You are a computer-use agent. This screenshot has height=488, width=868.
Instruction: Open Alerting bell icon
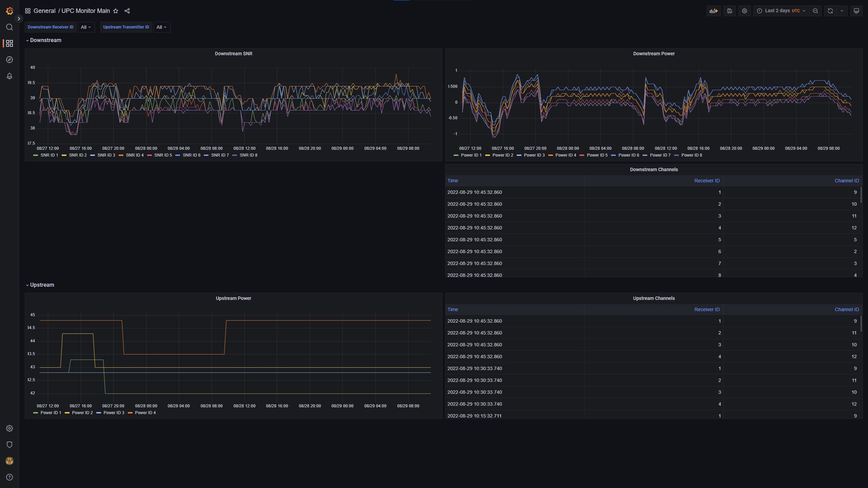[9, 76]
